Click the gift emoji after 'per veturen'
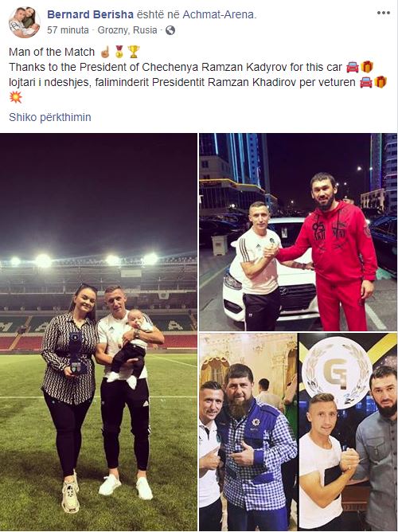The width and height of the screenshot is (398, 532). coord(380,82)
